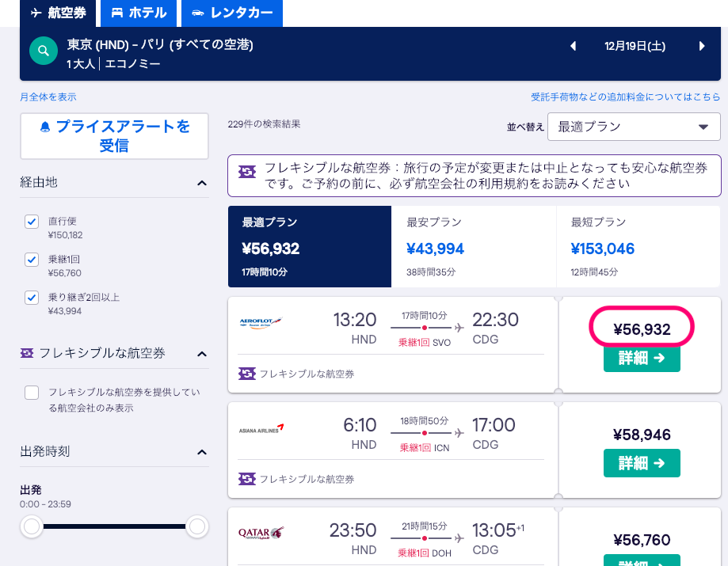Click the 1大人 | エコノミー passenger text
The width and height of the screenshot is (728, 566).
click(x=113, y=63)
